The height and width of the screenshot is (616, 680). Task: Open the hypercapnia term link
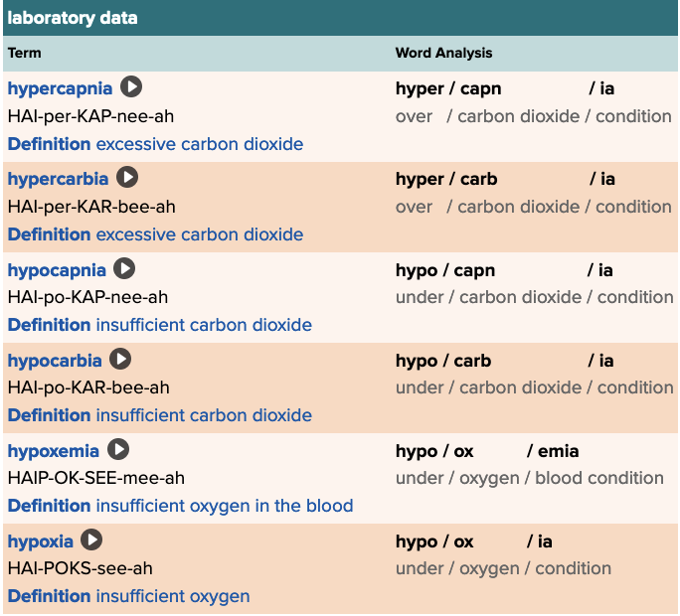point(60,88)
